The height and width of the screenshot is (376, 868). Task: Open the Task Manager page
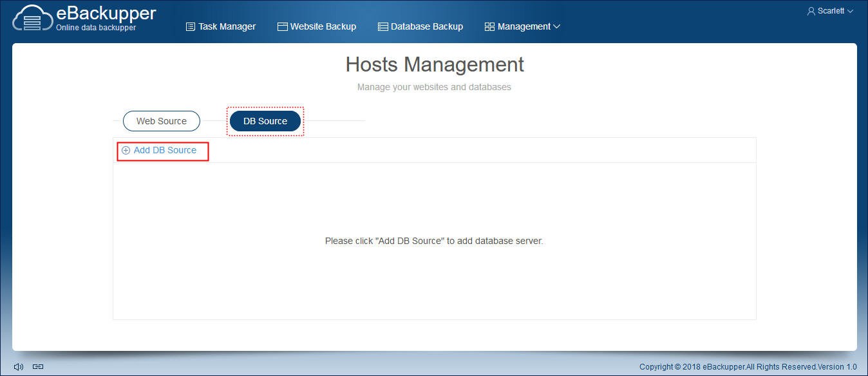click(221, 26)
